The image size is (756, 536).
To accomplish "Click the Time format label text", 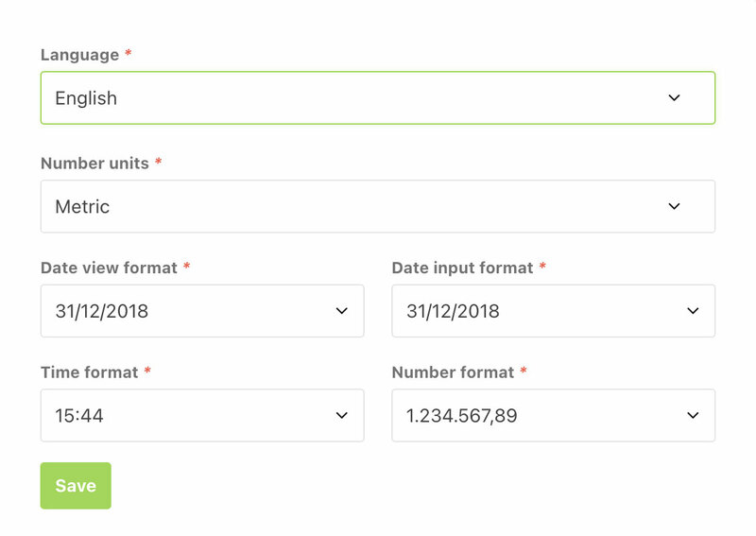I will (90, 372).
